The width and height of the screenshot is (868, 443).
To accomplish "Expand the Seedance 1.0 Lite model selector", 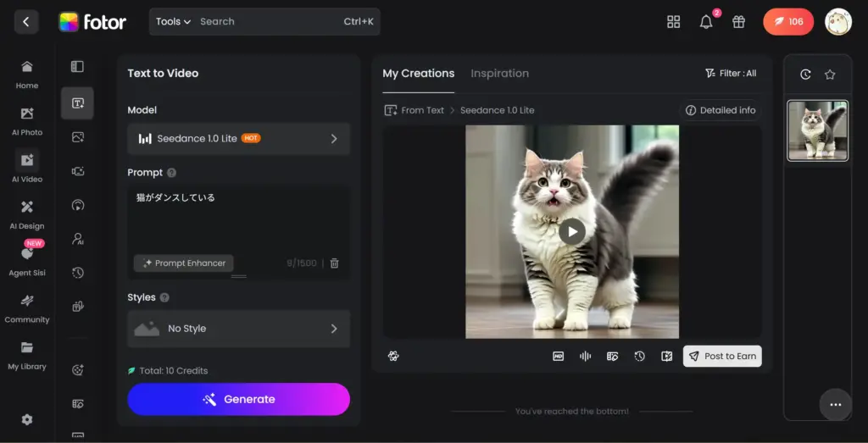I will 238,139.
